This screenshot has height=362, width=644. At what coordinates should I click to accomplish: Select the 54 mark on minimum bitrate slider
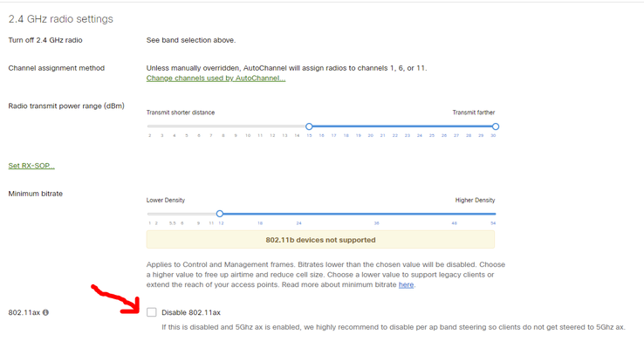(493, 223)
